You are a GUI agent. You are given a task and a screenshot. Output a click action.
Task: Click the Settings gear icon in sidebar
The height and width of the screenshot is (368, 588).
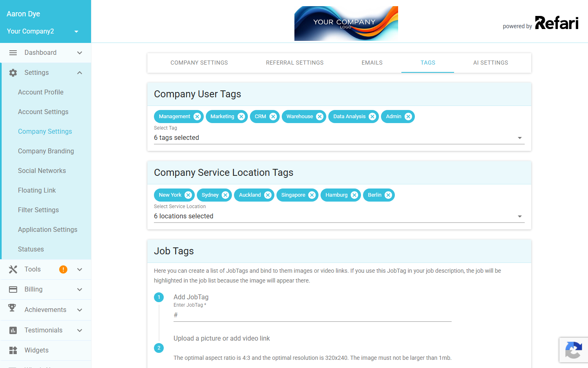[x=13, y=73]
